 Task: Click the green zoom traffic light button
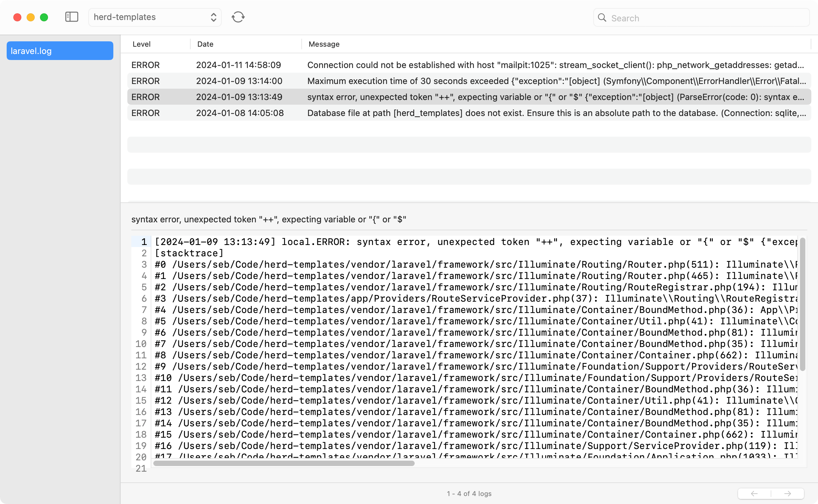(x=44, y=17)
